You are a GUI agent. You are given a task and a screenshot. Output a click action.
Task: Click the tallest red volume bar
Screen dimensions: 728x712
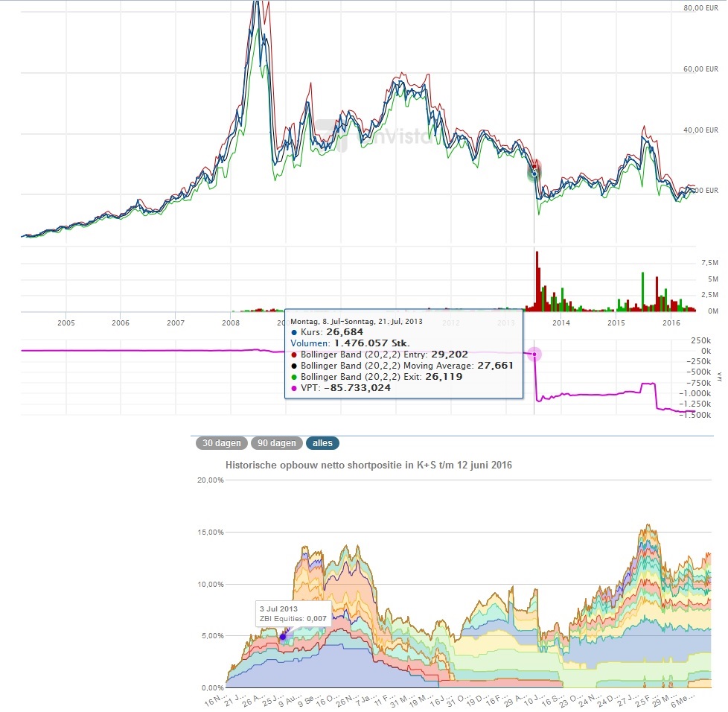537,281
